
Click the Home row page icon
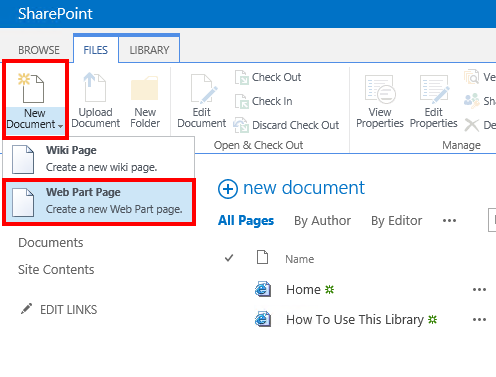pos(263,289)
